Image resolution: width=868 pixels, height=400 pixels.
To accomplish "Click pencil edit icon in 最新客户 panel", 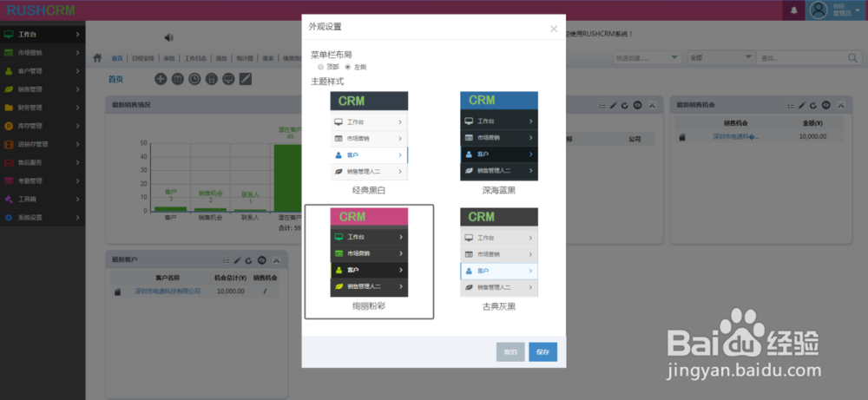I will (x=238, y=260).
